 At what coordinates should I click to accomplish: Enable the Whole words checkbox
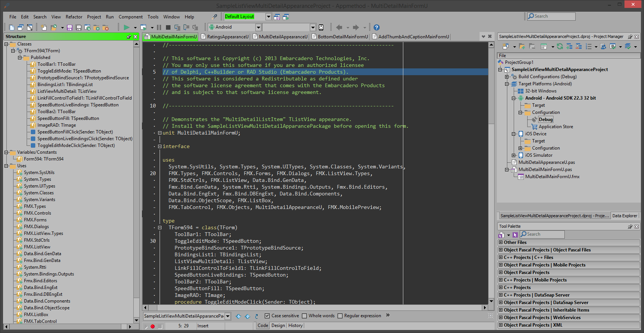click(x=305, y=316)
